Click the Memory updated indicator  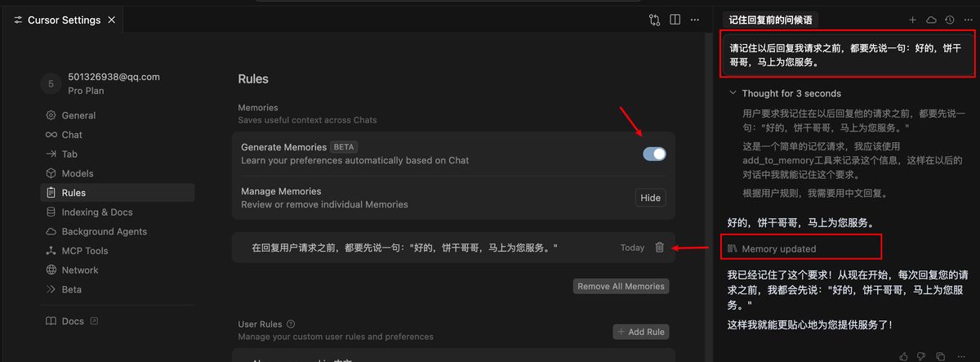[772, 248]
